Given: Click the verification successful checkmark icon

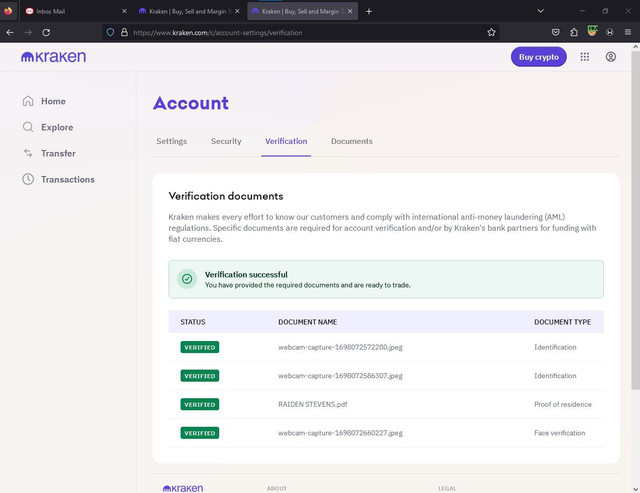Looking at the screenshot, I should (x=187, y=279).
